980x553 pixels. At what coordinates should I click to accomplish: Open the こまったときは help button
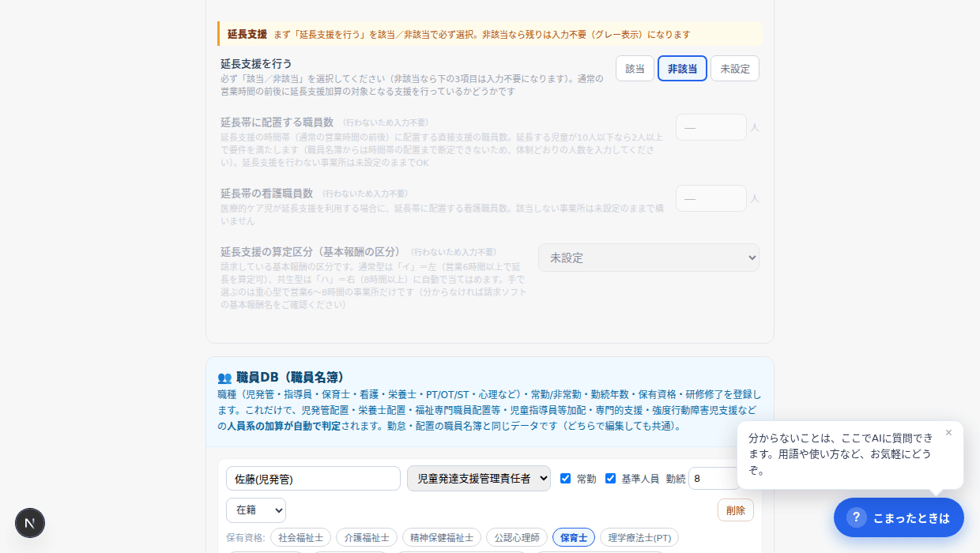pyautogui.click(x=899, y=517)
